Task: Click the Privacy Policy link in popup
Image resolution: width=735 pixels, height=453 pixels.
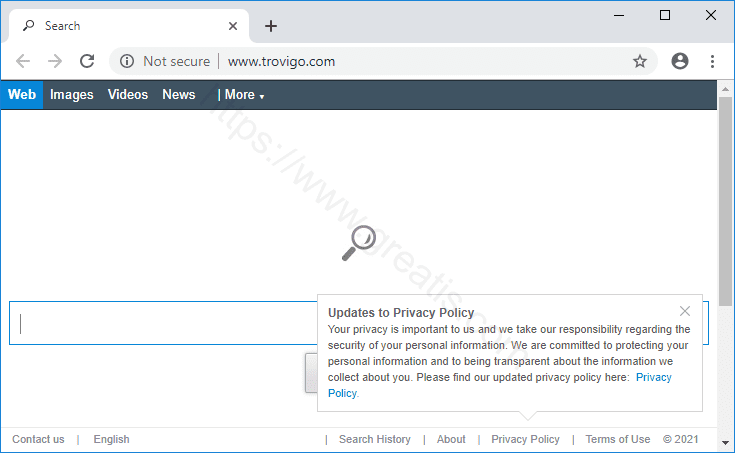Action: coord(653,377)
